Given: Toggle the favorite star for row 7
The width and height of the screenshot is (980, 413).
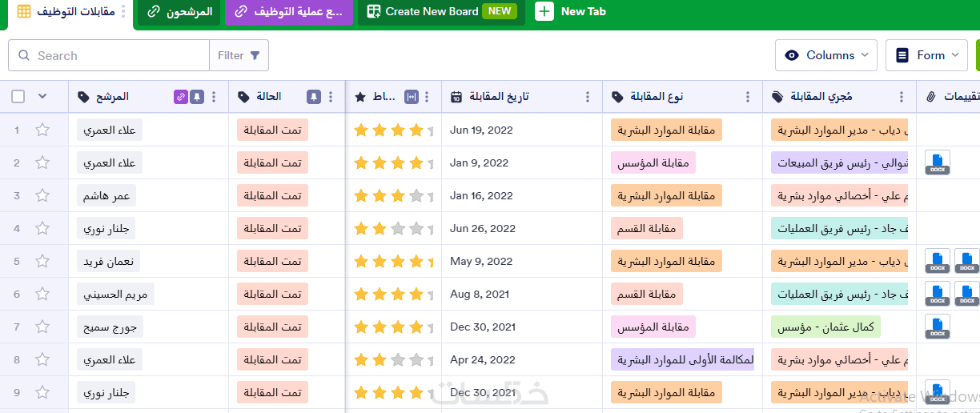Looking at the screenshot, I should [42, 327].
